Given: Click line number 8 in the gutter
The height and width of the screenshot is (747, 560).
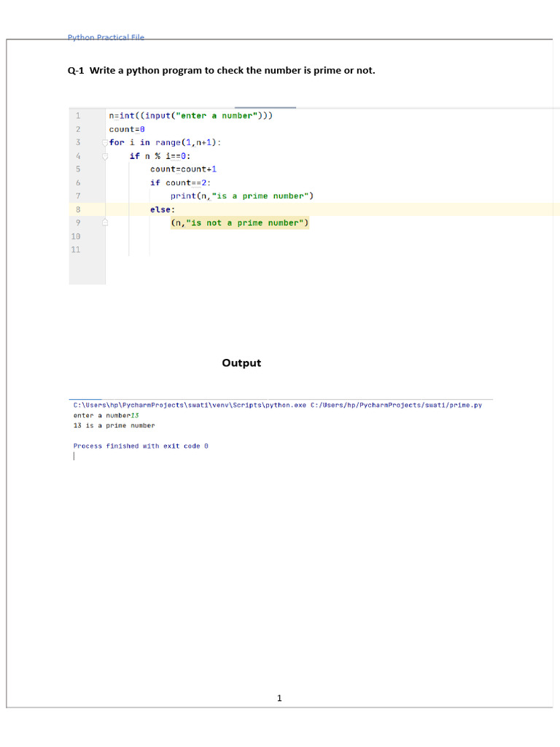Looking at the screenshot, I should coord(77,209).
